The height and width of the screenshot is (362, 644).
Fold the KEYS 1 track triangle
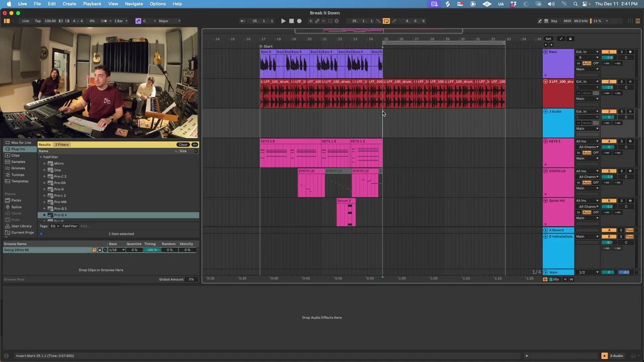[x=546, y=141]
